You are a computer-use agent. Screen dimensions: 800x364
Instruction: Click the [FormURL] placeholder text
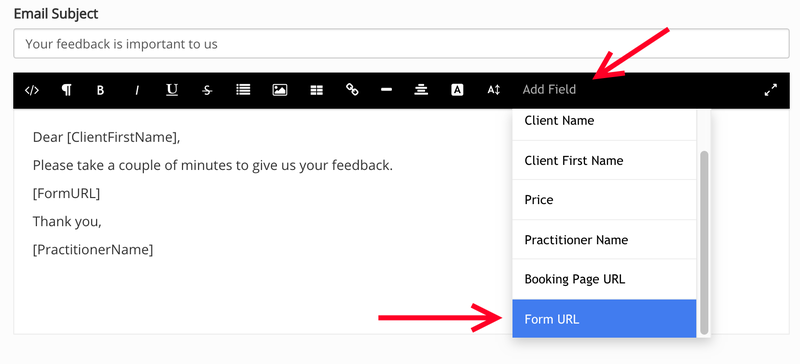pos(66,194)
